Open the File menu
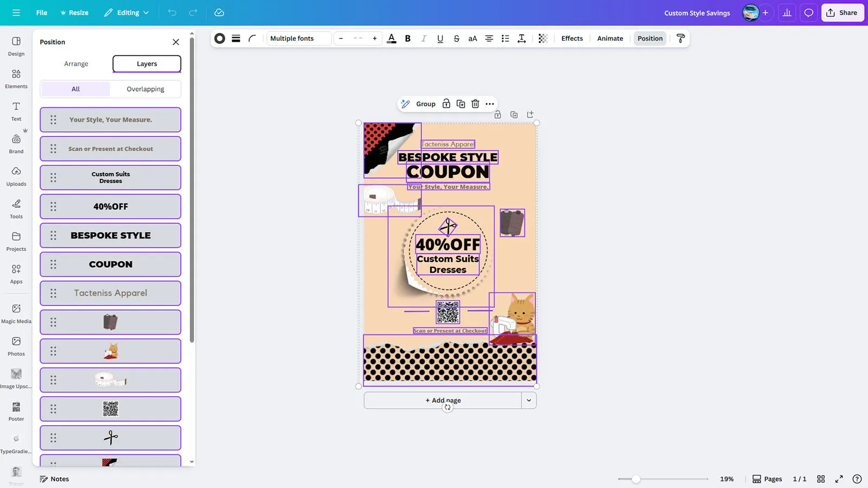The image size is (868, 488). 42,13
